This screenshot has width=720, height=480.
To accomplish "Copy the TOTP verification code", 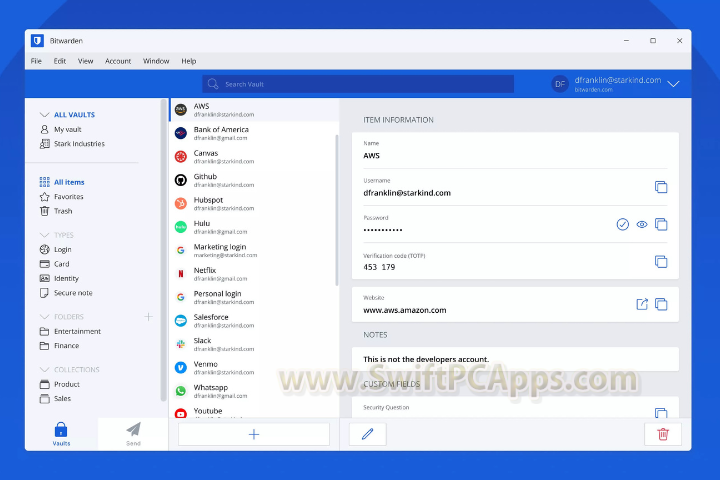I will pyautogui.click(x=661, y=261).
